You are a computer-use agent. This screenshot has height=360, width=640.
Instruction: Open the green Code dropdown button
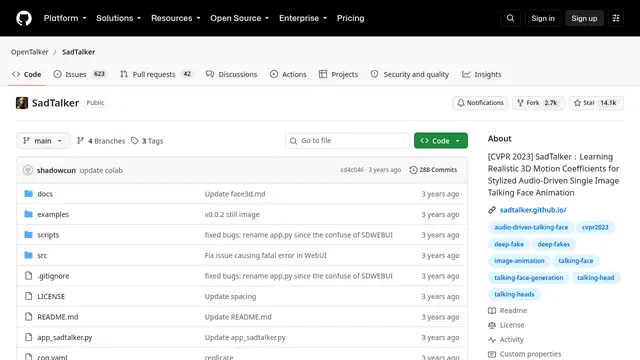[x=441, y=141]
